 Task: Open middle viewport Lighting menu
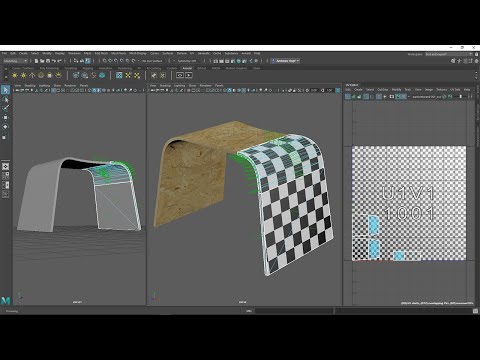(179, 86)
